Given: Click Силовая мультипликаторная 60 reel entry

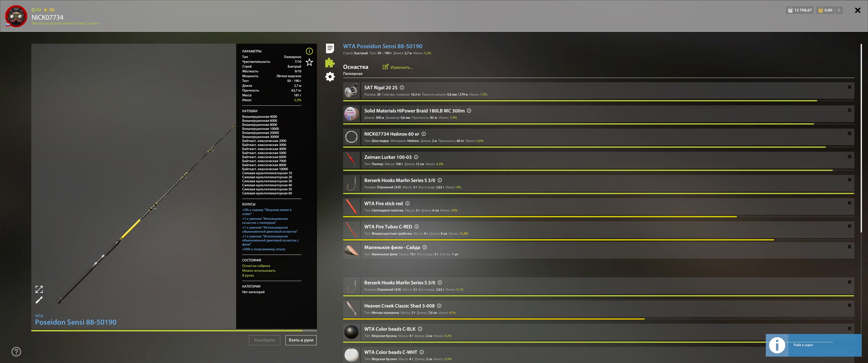Looking at the screenshot, I should tap(267, 193).
